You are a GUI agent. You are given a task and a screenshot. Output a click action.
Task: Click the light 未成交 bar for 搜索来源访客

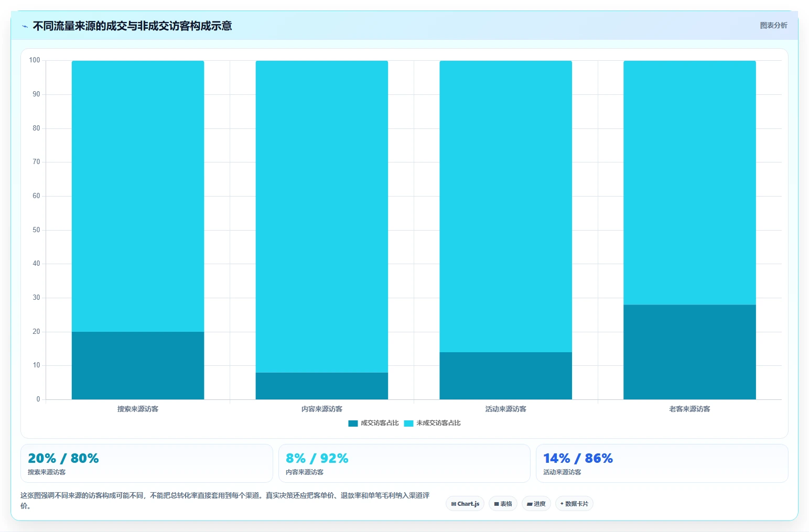click(138, 196)
